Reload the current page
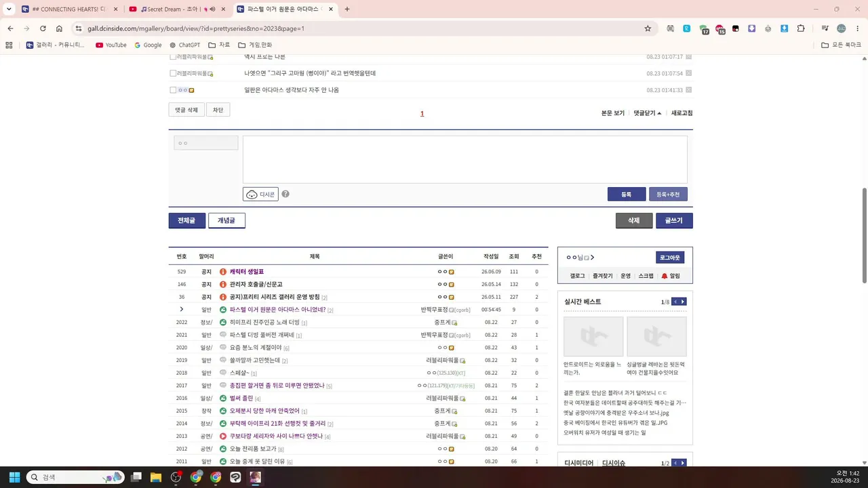The height and width of the screenshot is (488, 868). coord(43,28)
